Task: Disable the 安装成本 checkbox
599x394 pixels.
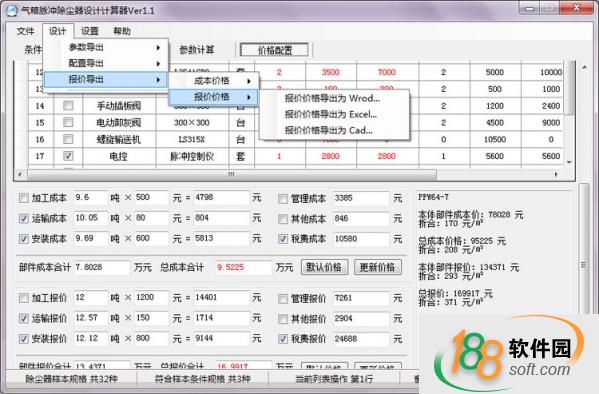Action: tap(24, 239)
